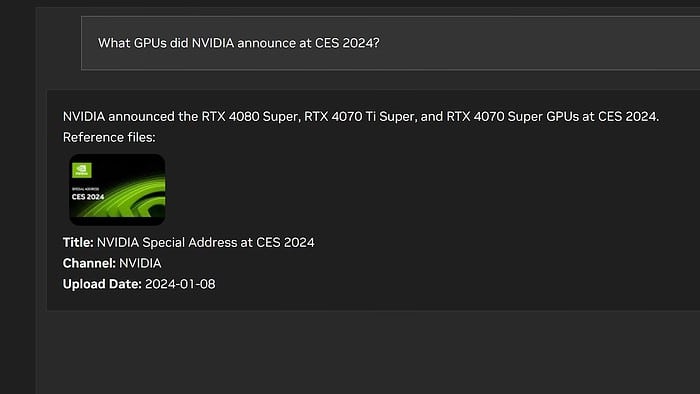Screen dimensions: 700x394
Task: Click the bold 'Channel:' label
Action: coord(89,263)
